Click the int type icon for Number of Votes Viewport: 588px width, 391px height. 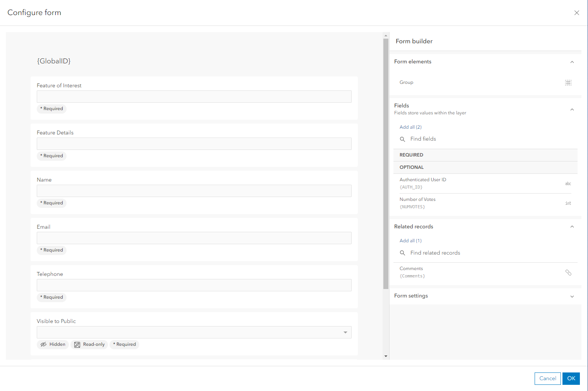(568, 203)
